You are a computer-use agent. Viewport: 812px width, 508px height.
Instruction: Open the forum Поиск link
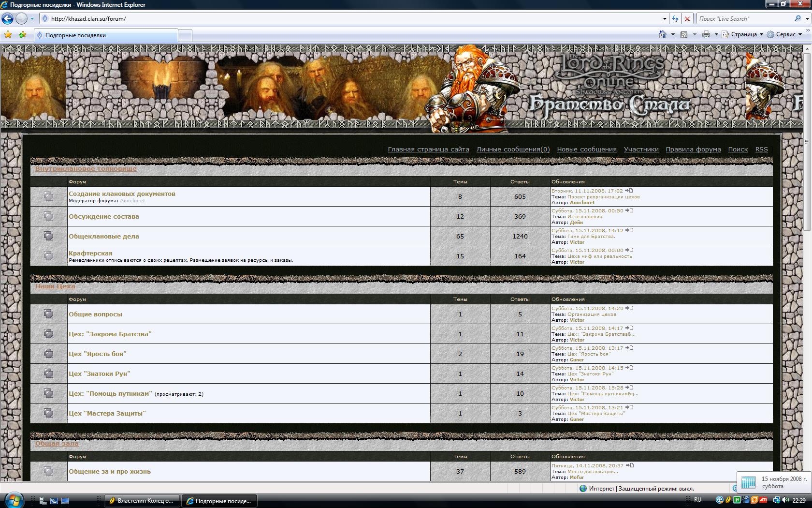coord(738,149)
